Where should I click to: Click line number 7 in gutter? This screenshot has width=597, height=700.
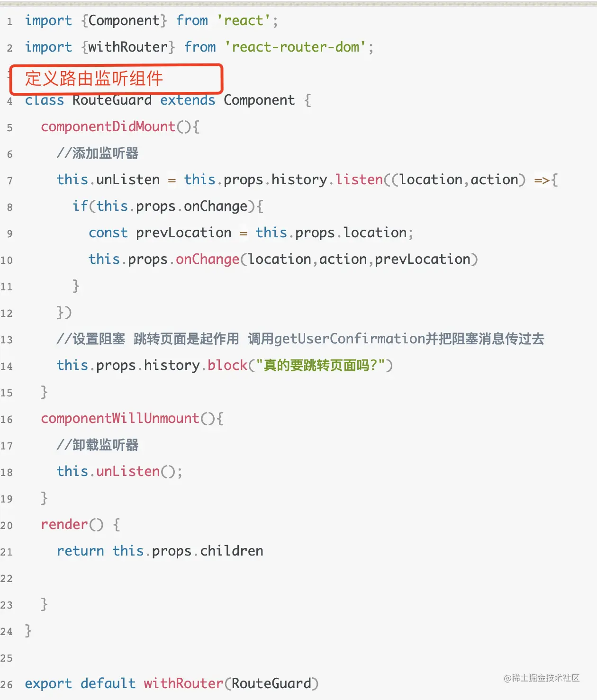tap(9, 181)
